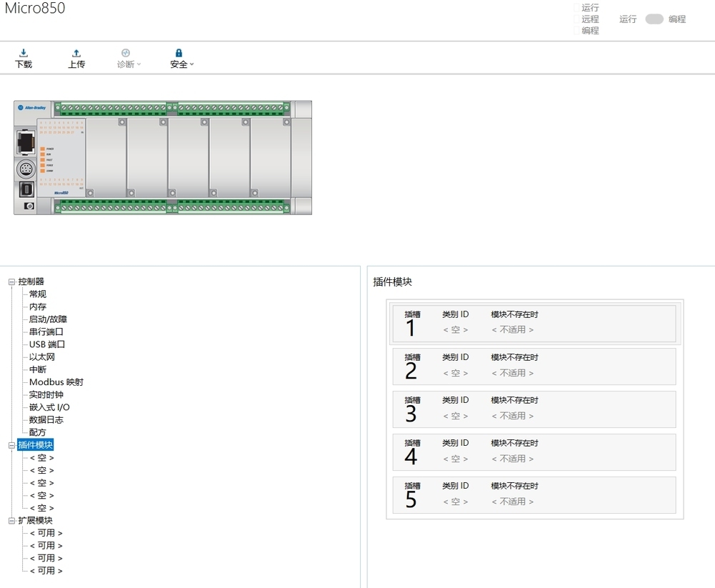Select 常规 under the controller node
Viewport: 715px width, 588px height.
[38, 294]
